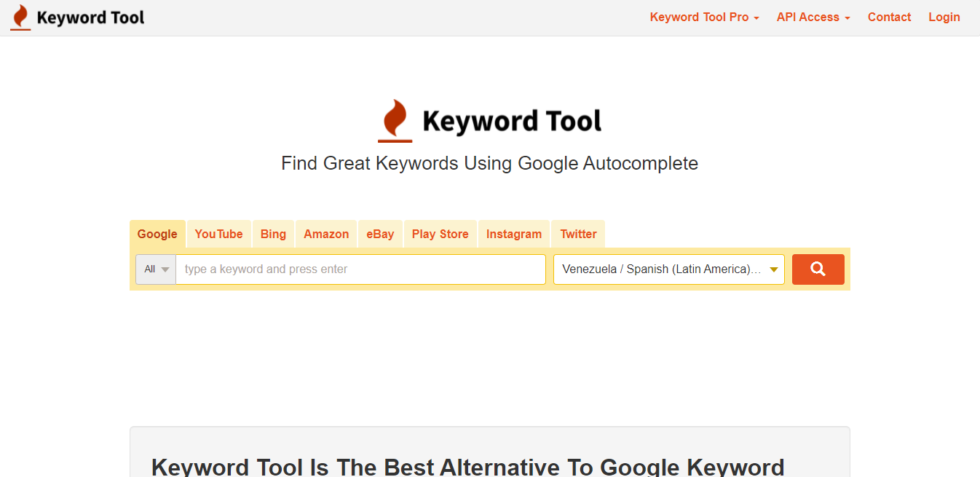
Task: Open the Contact page link
Action: click(889, 17)
